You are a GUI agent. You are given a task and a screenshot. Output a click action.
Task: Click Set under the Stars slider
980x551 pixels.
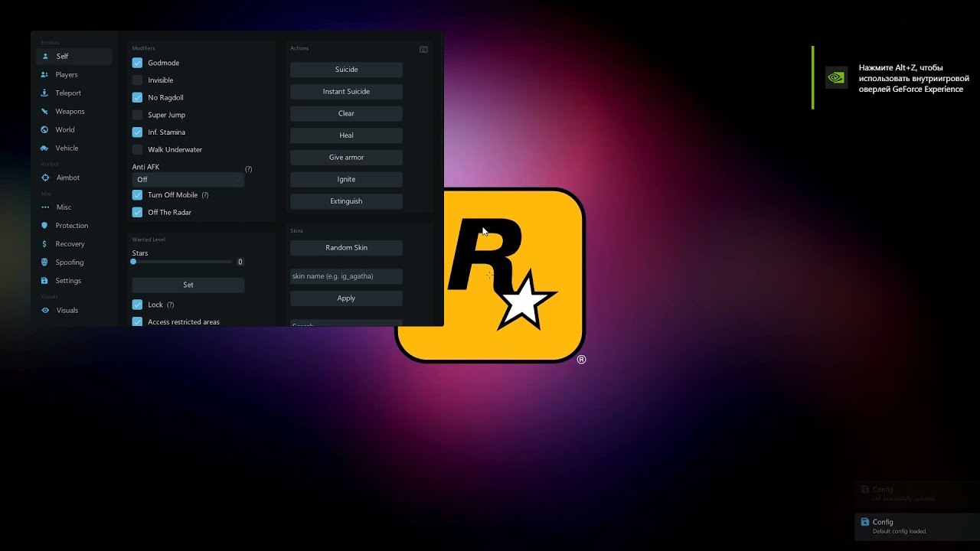click(188, 285)
